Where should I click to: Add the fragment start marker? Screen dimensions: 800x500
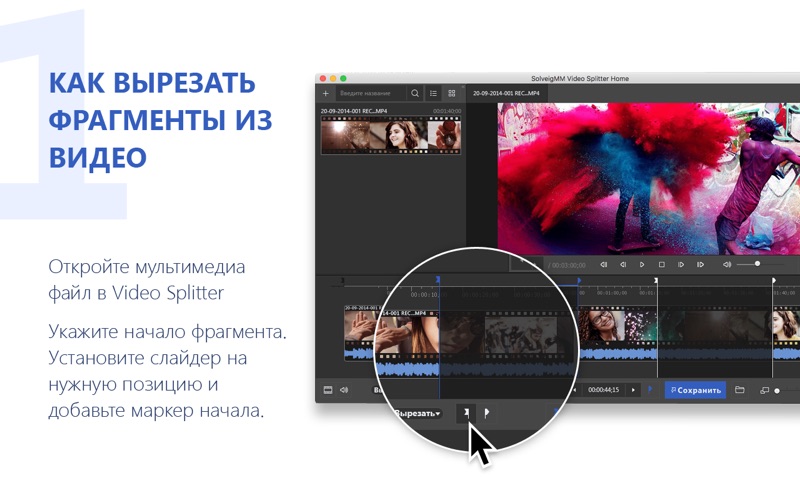[x=466, y=413]
